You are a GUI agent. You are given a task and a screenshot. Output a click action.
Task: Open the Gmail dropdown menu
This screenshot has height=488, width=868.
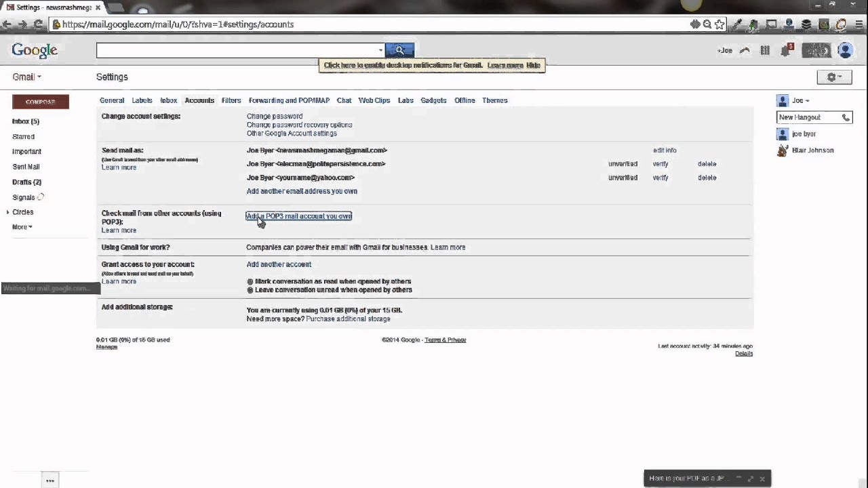tap(27, 77)
